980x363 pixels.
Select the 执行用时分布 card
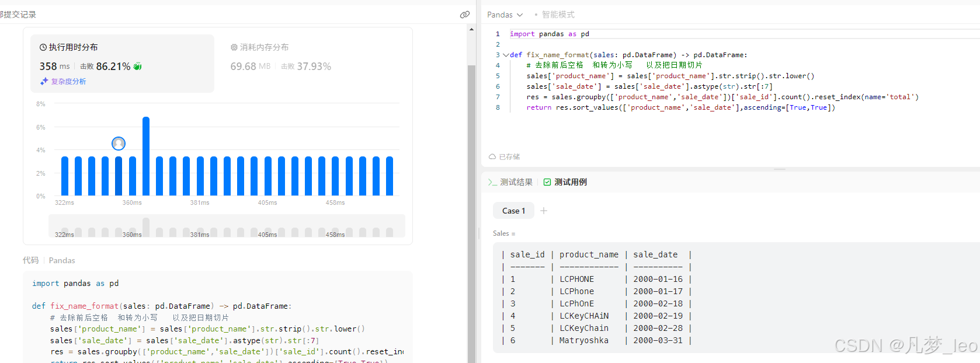point(123,64)
